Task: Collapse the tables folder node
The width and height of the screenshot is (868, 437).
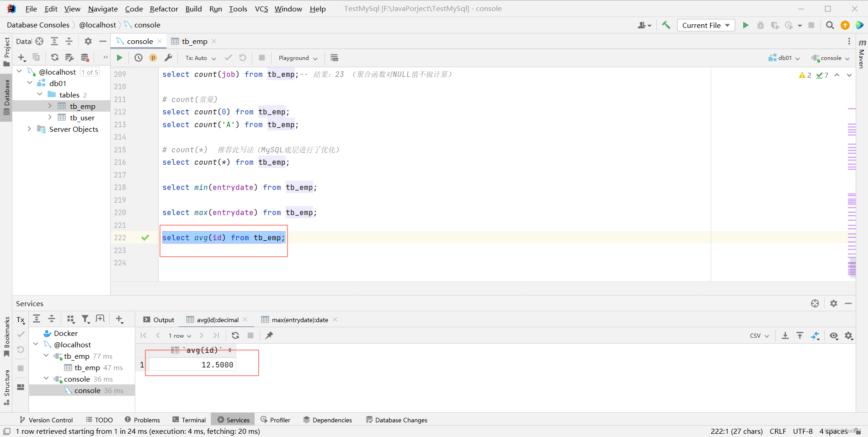Action: 40,95
